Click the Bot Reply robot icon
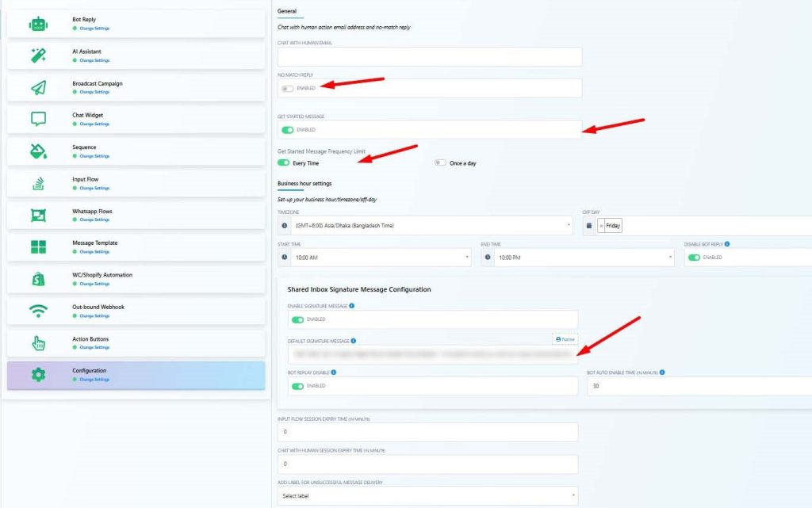The height and width of the screenshot is (508, 812). click(x=38, y=24)
